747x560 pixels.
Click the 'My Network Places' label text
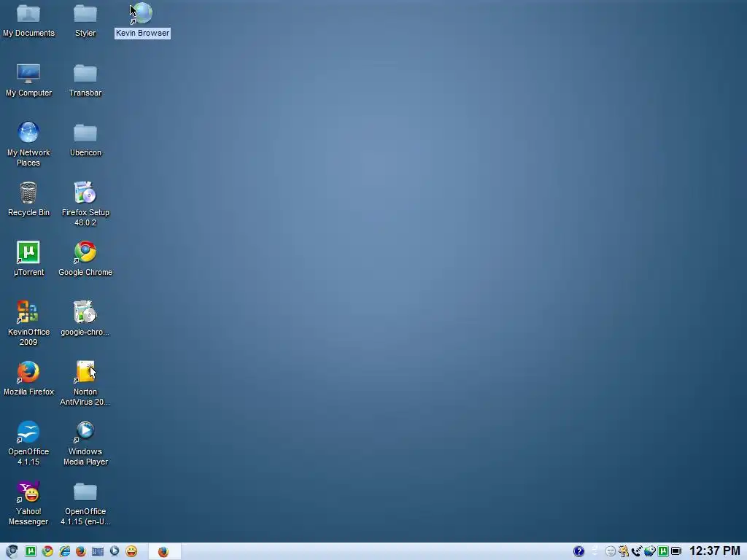pos(28,157)
